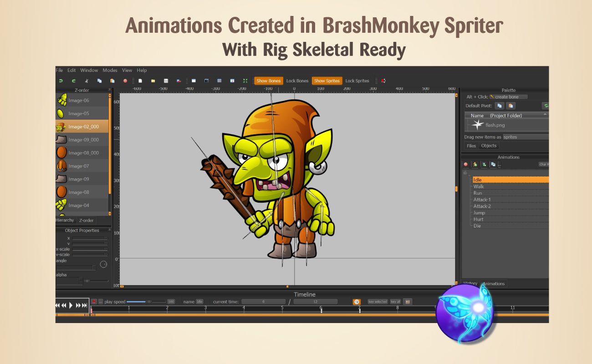Image resolution: width=592 pixels, height=364 pixels.
Task: Click the green Redo arrow icon
Action: [x=73, y=81]
